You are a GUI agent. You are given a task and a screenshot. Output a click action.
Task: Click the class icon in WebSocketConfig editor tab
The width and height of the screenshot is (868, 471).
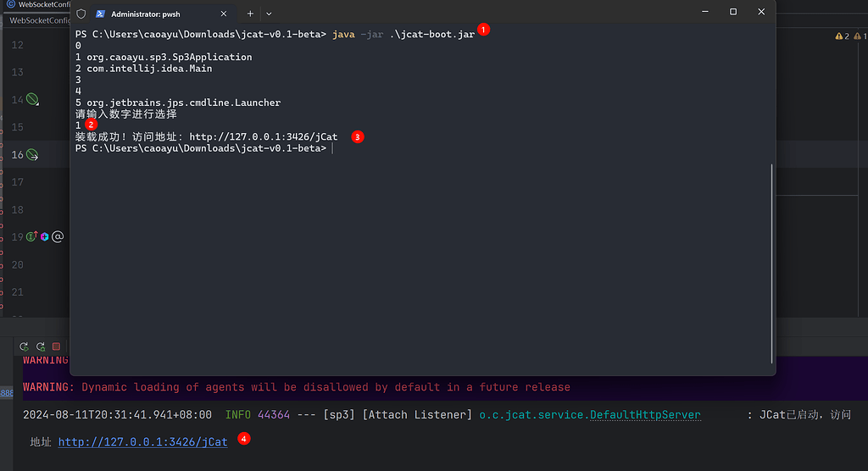[x=10, y=4]
